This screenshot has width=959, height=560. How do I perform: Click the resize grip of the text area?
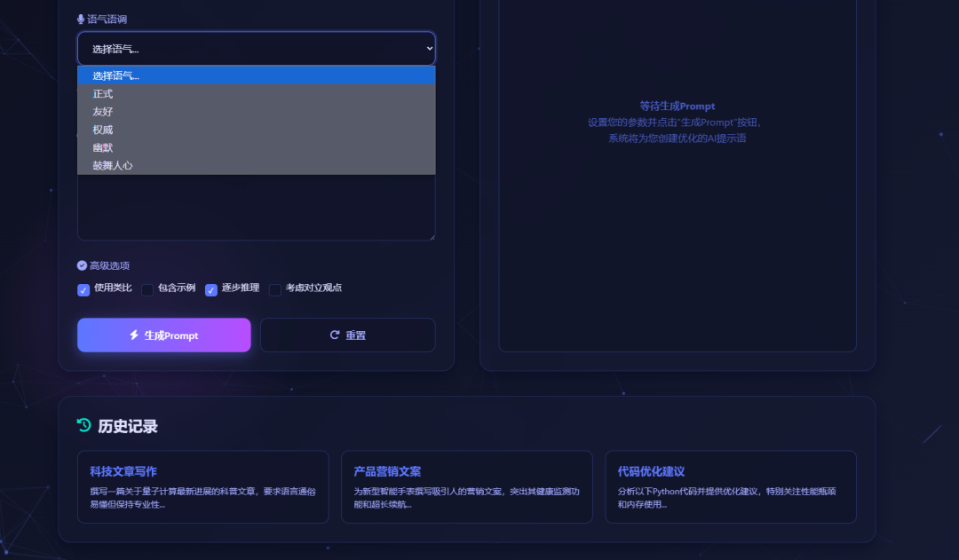point(432,237)
